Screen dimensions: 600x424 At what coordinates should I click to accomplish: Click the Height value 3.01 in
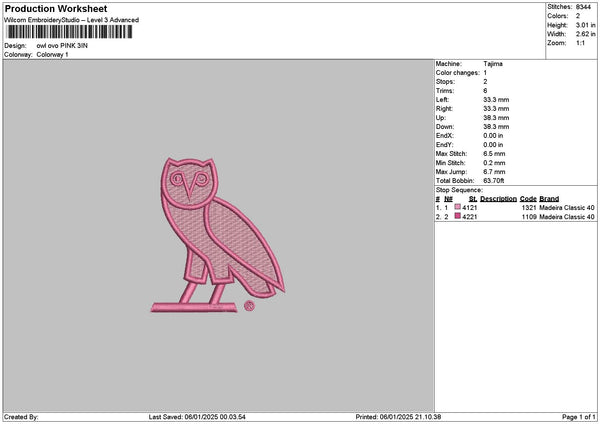(585, 25)
